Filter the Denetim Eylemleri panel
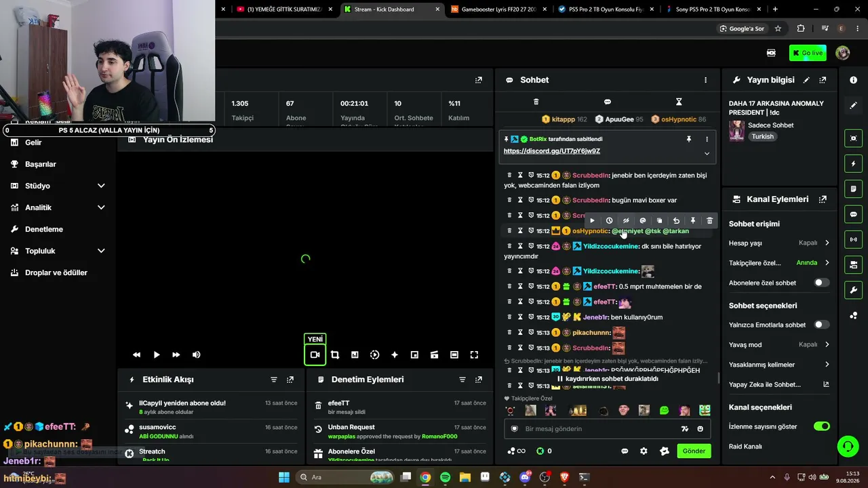 click(x=462, y=380)
